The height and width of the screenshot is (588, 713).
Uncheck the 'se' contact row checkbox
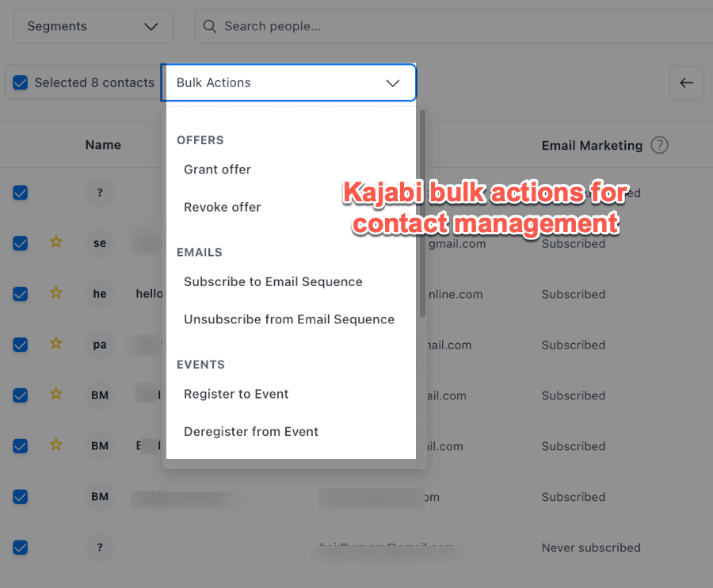point(21,243)
